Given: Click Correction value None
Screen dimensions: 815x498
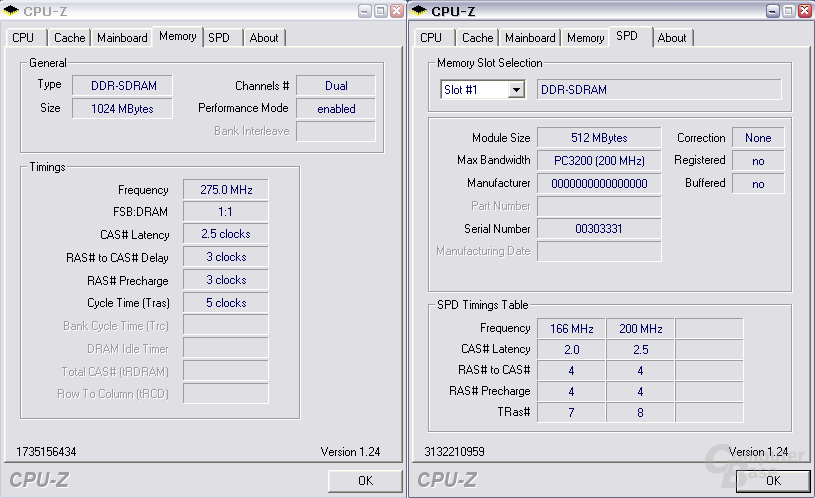Looking at the screenshot, I should [758, 138].
